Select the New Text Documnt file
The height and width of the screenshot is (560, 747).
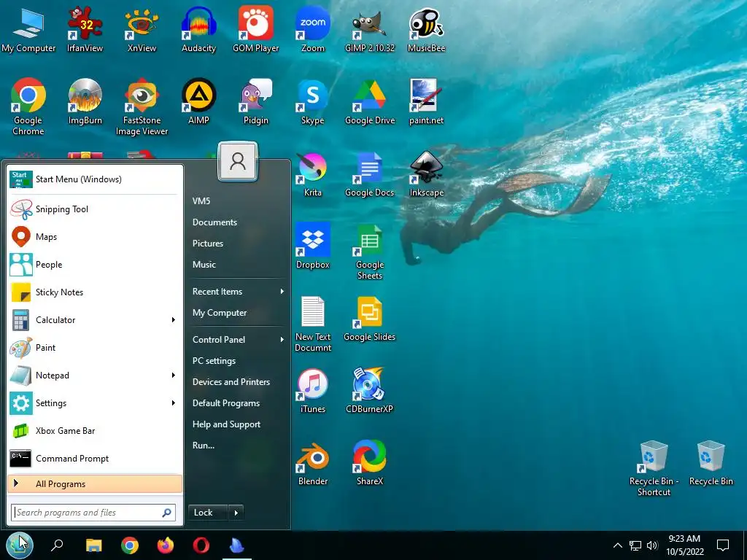coord(312,324)
